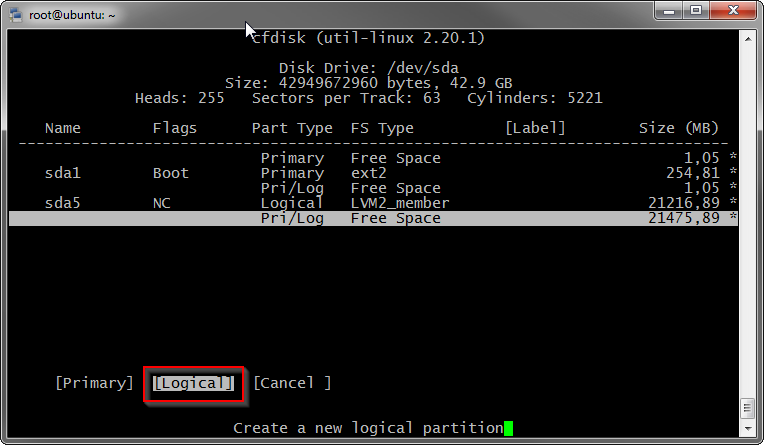Select the [Logical] partition option
Viewport: 764px width, 445px height.
pos(194,383)
